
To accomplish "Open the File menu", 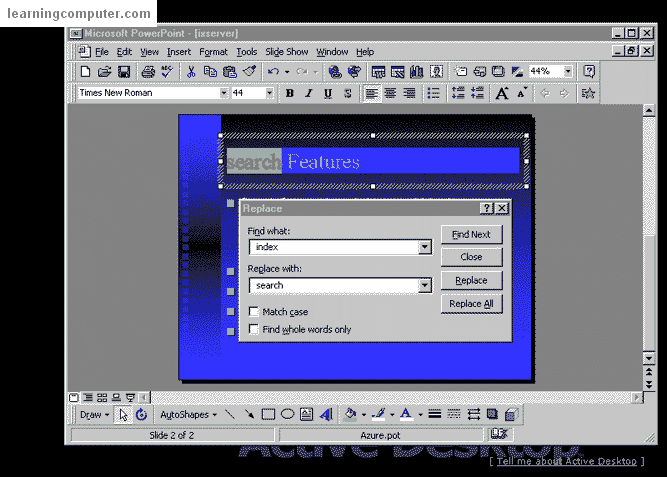I will coord(102,52).
